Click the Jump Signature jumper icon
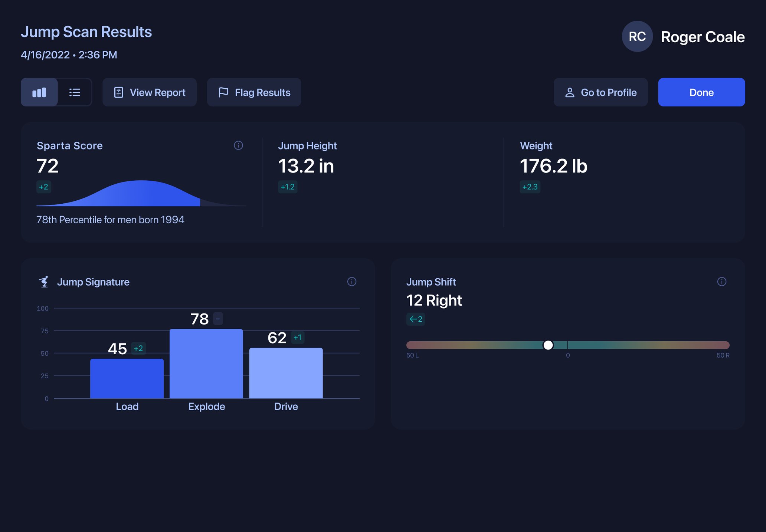The width and height of the screenshot is (766, 532). tap(44, 282)
